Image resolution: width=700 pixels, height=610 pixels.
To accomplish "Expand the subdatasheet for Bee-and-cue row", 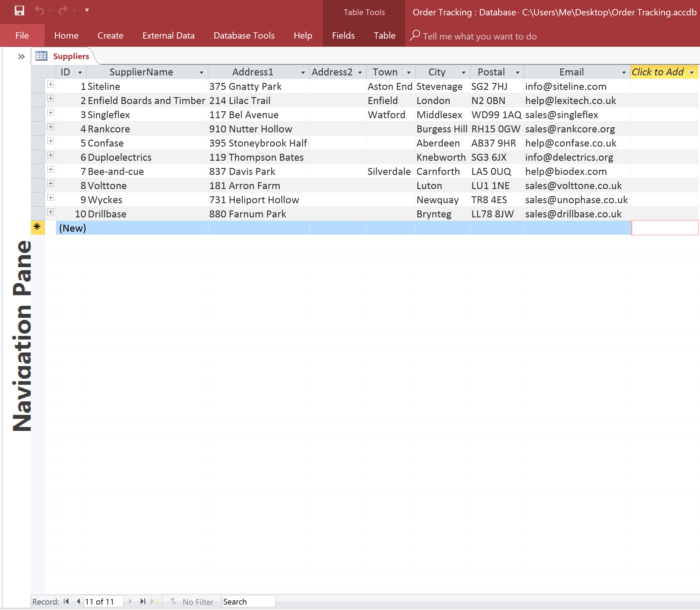I will (x=51, y=169).
